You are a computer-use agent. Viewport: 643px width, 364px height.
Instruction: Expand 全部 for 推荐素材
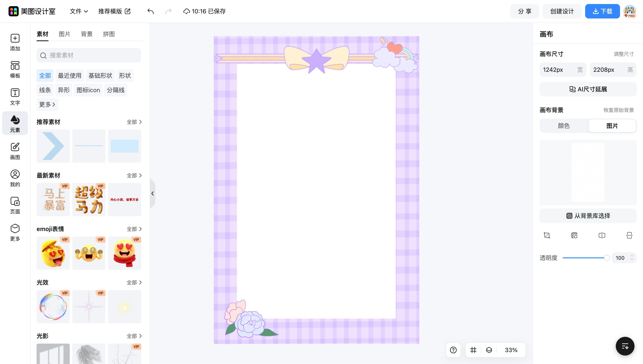pos(134,122)
